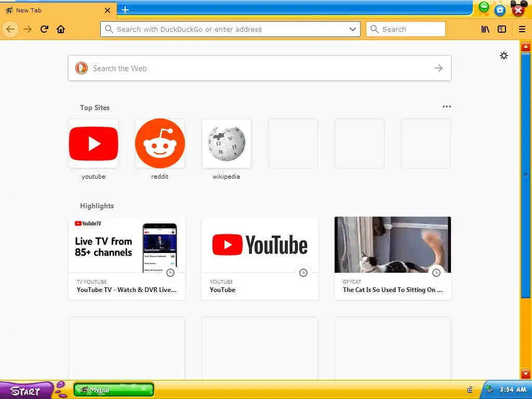Screen dimensions: 532x399
Task: Open 'YouTube TV - Watch & DVR Live...' link
Action: [x=127, y=290]
